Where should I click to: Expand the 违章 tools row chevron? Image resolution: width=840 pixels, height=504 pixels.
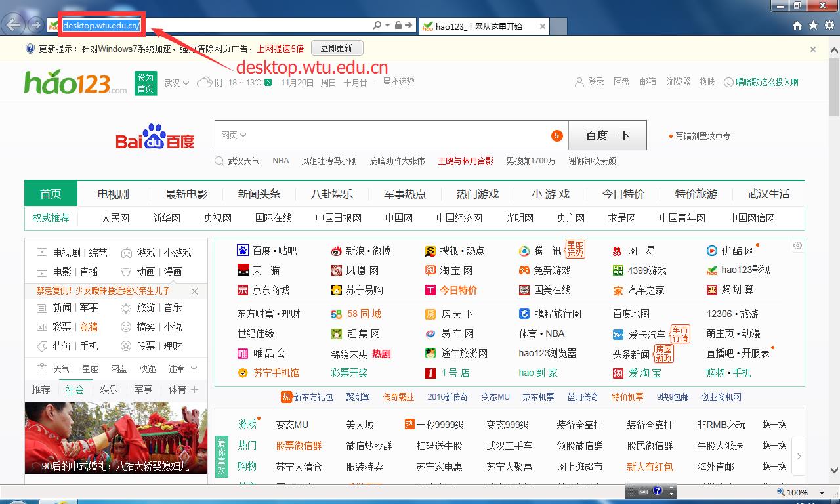[194, 369]
